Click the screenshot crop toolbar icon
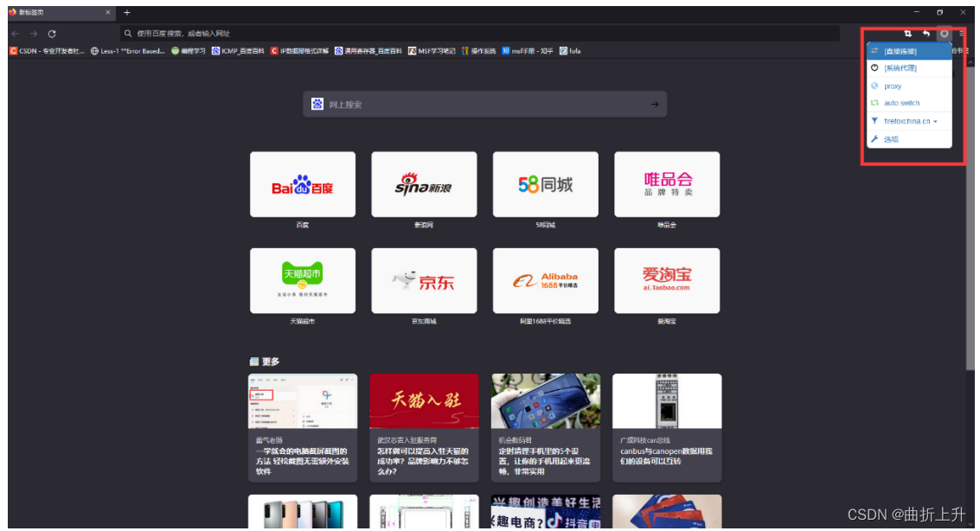The image size is (980, 531). pos(908,34)
